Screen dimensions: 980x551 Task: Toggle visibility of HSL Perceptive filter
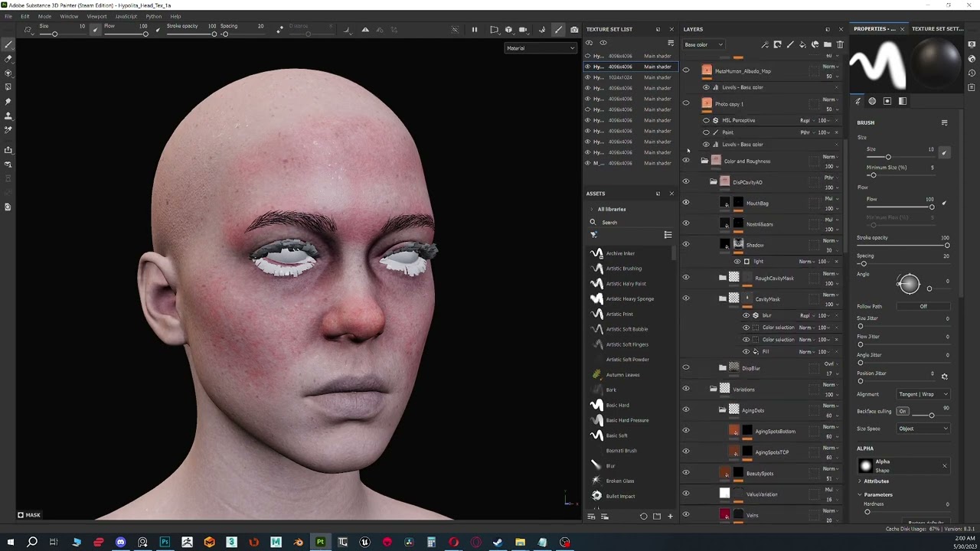pyautogui.click(x=706, y=120)
